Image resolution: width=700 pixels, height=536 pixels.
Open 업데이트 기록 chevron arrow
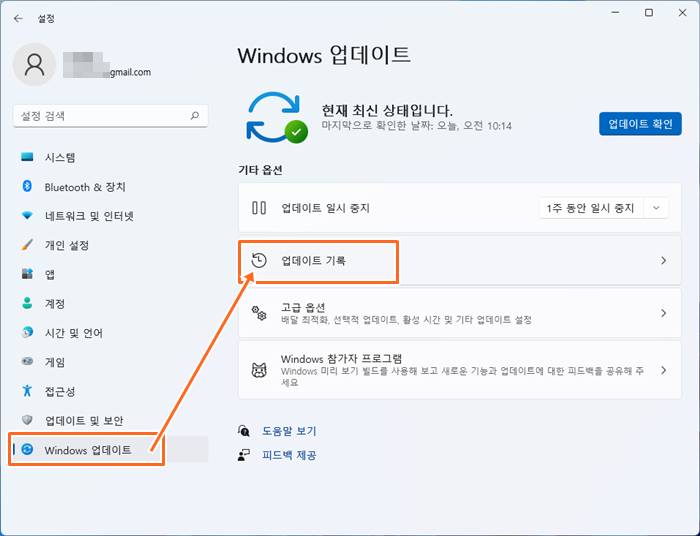pos(663,261)
